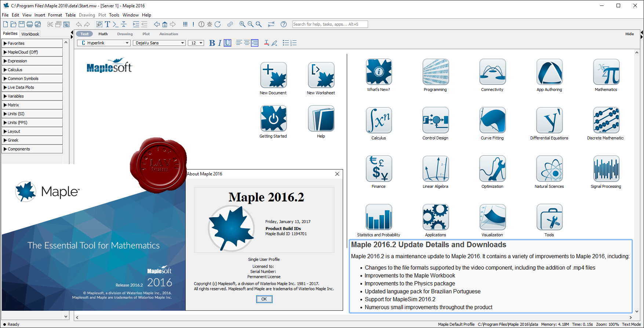Open the Tools menu
The width and height of the screenshot is (644, 328).
coord(114,15)
